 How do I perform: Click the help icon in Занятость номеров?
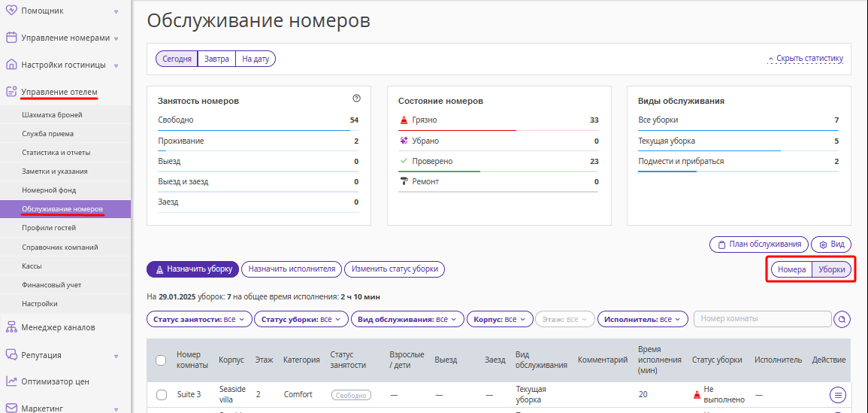356,99
